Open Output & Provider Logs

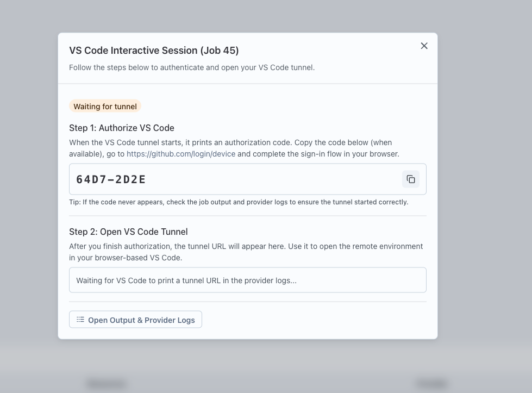[135, 320]
